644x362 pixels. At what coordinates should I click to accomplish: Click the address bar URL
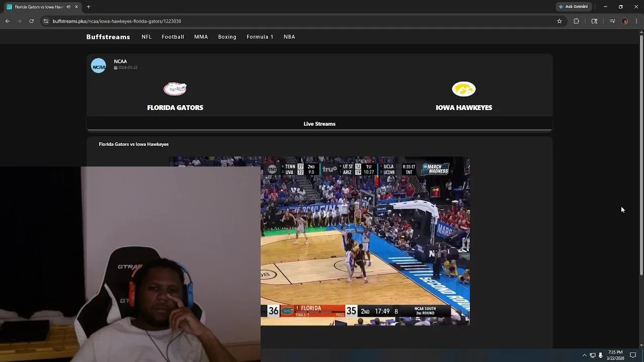coord(117,21)
